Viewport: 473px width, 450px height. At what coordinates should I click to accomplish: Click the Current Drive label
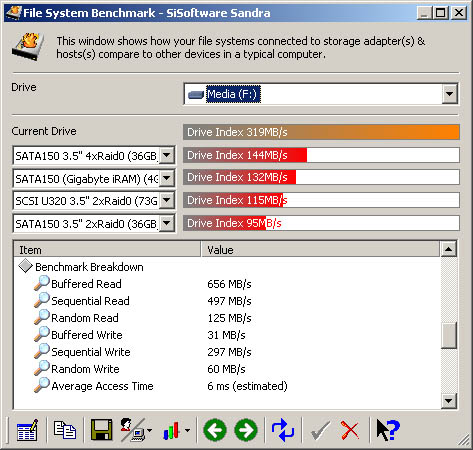click(44, 131)
